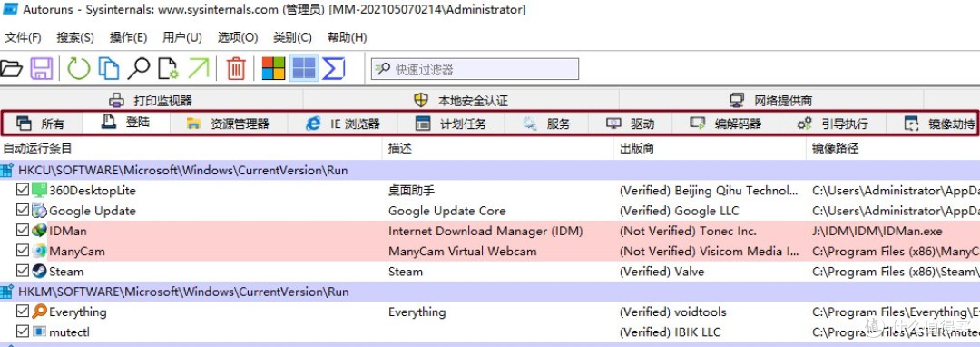This screenshot has width=980, height=347.
Task: Switch to the 登陆 tab
Action: click(x=125, y=123)
